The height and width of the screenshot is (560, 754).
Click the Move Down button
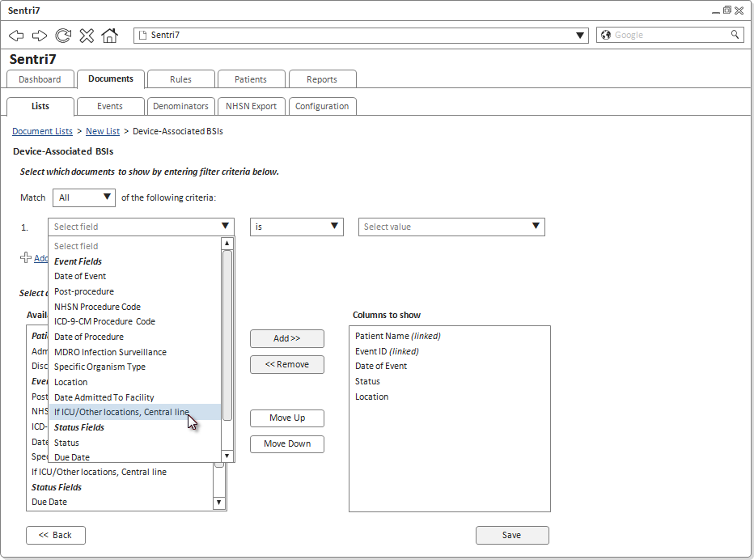pos(287,444)
